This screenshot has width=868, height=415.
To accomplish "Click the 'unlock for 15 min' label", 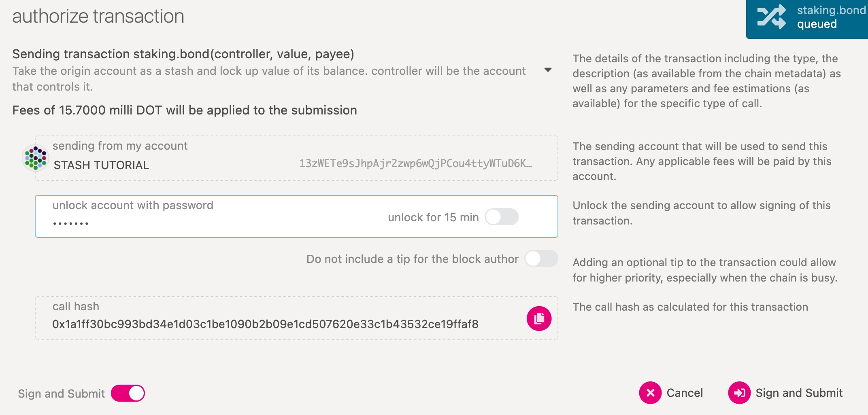I will click(433, 217).
